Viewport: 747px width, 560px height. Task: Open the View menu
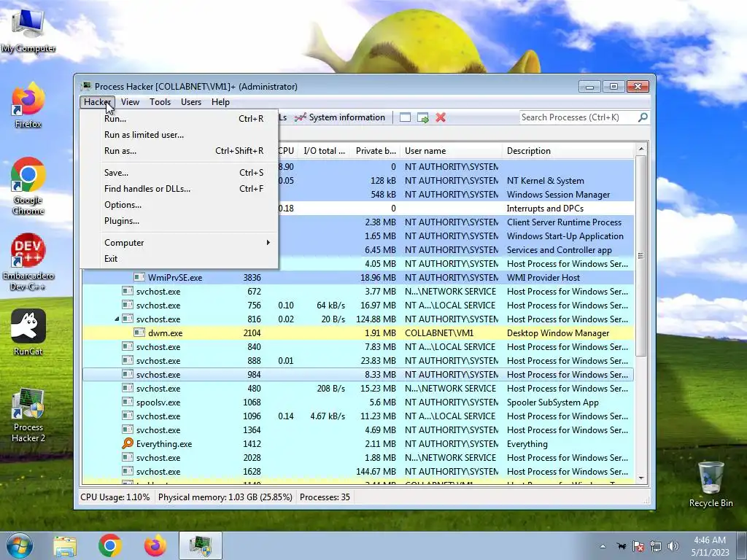click(130, 102)
